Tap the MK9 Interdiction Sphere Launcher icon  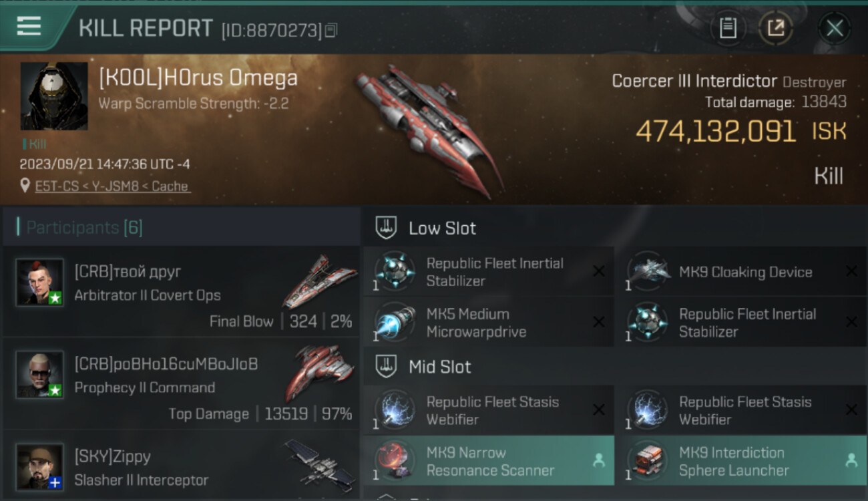[648, 461]
